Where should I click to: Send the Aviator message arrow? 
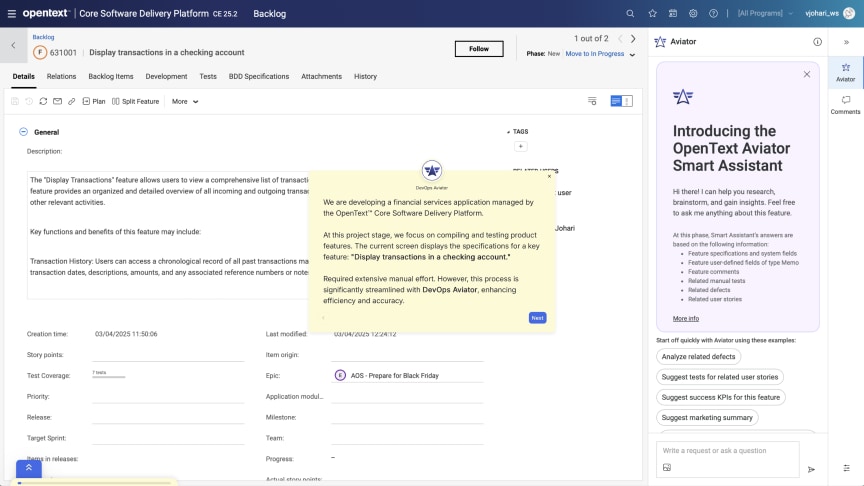pyautogui.click(x=811, y=468)
